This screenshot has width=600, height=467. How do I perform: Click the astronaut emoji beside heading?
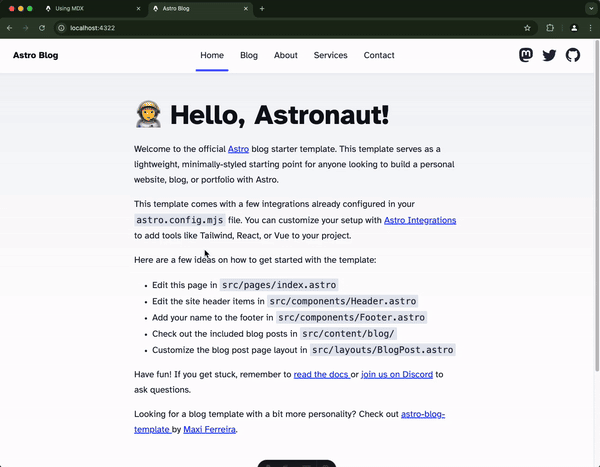click(x=148, y=114)
